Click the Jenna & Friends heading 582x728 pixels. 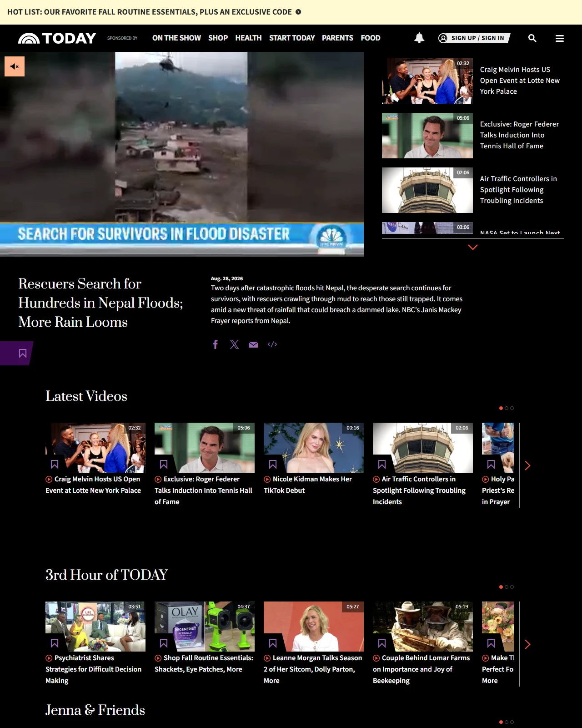point(95,710)
